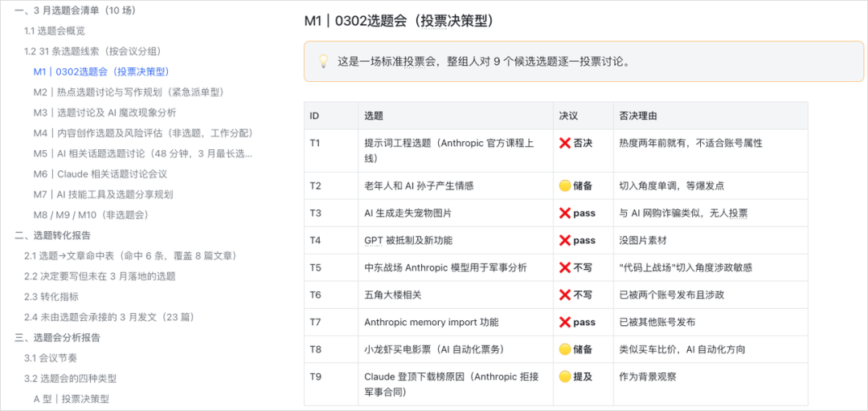This screenshot has height=411, width=868.
Task: Jump to 1.1 选题会概览
Action: (x=55, y=31)
